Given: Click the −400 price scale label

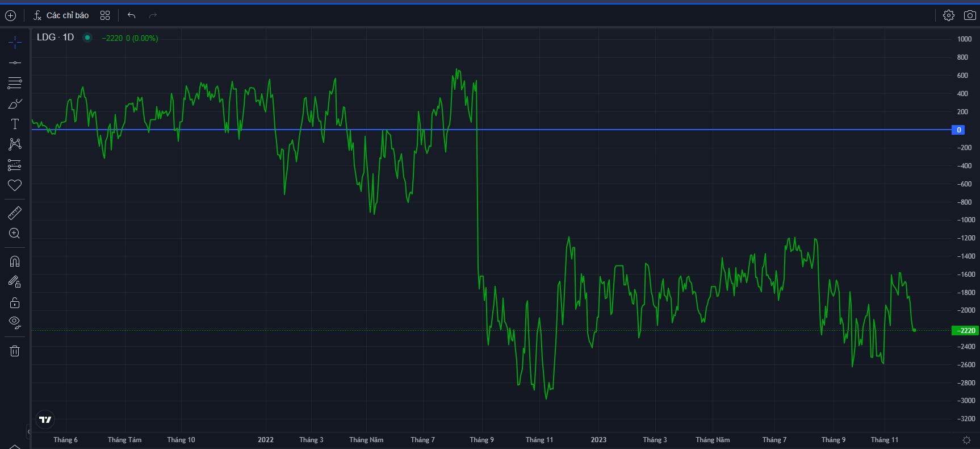Looking at the screenshot, I should [964, 166].
